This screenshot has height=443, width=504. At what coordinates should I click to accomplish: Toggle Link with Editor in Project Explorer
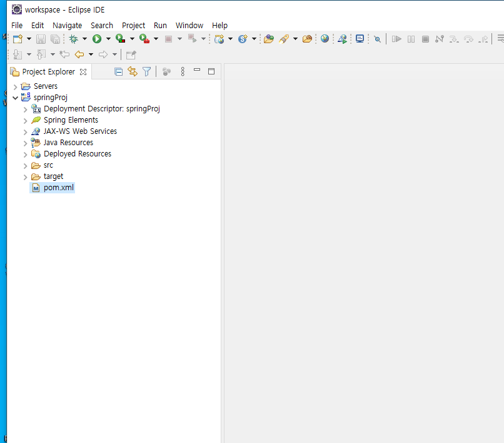pyautogui.click(x=133, y=71)
